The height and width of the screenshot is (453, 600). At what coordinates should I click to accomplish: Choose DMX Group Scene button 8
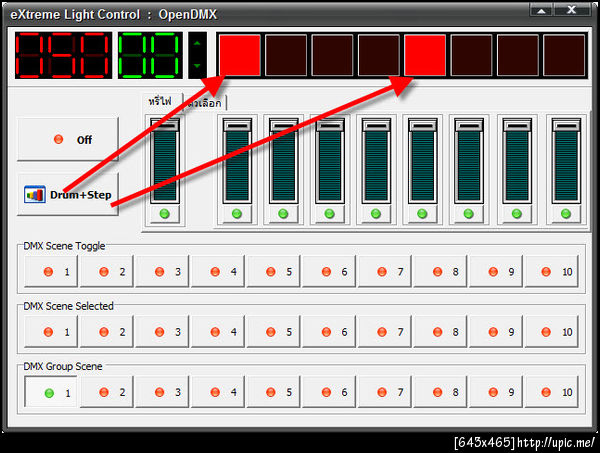click(x=440, y=392)
